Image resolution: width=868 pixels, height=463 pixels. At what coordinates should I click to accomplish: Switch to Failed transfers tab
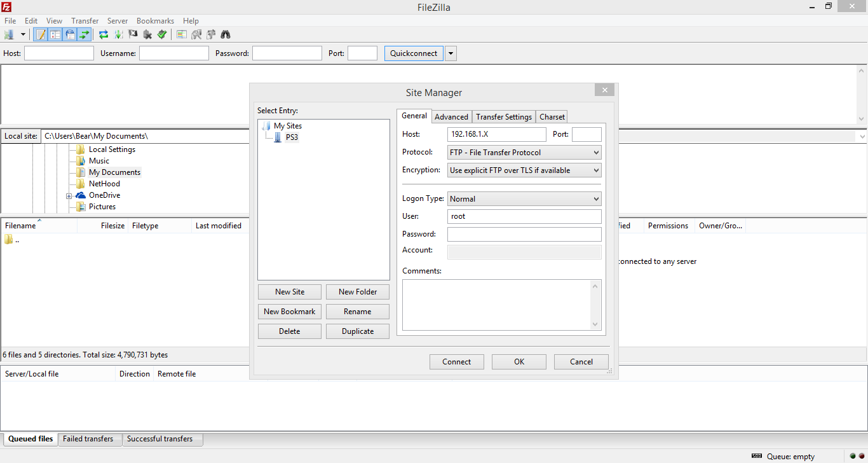[x=88, y=439]
